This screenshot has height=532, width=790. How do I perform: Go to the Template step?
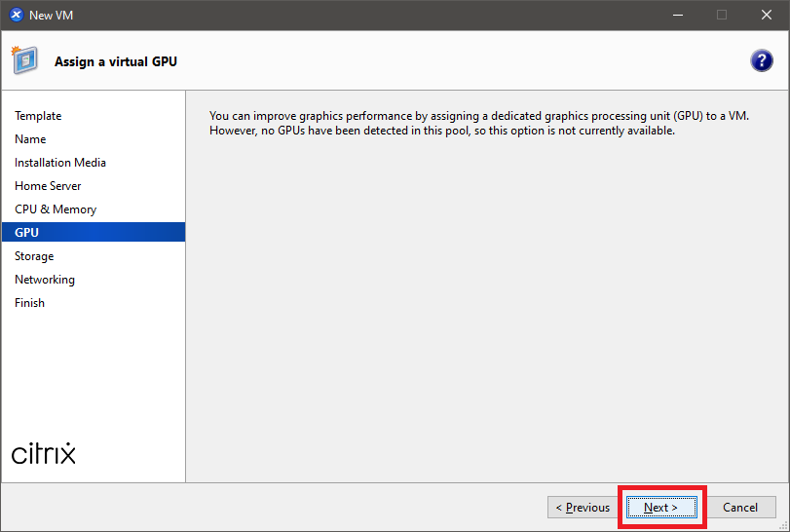38,116
